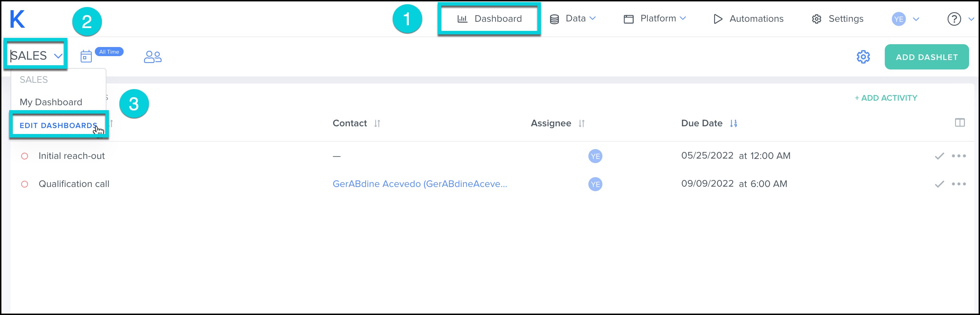Viewport: 980px width, 315px height.
Task: Select My Dashboard from list
Action: tap(51, 102)
